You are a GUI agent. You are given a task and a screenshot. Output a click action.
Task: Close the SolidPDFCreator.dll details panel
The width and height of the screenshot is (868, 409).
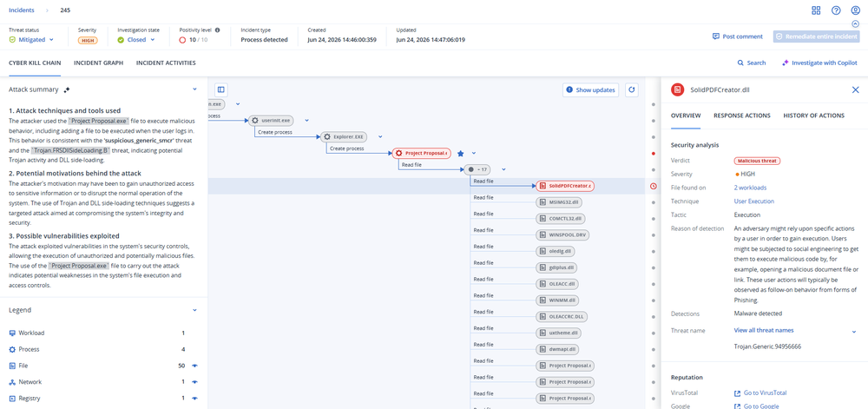855,89
